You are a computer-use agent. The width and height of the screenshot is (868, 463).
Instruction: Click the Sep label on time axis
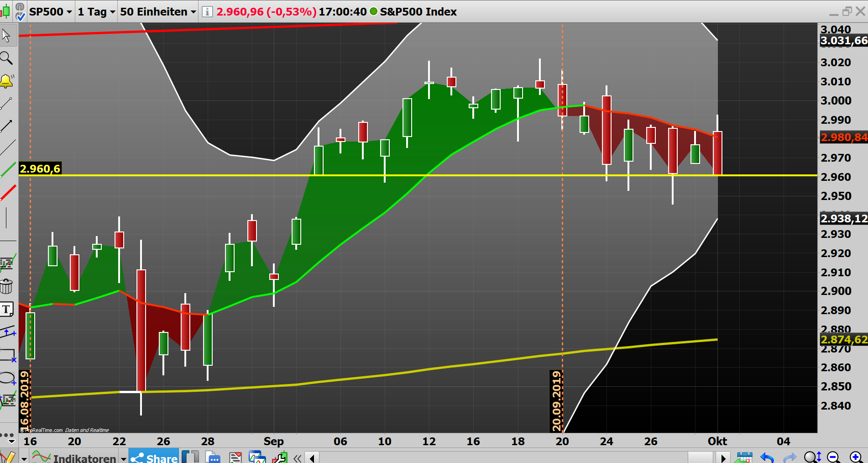tap(273, 441)
